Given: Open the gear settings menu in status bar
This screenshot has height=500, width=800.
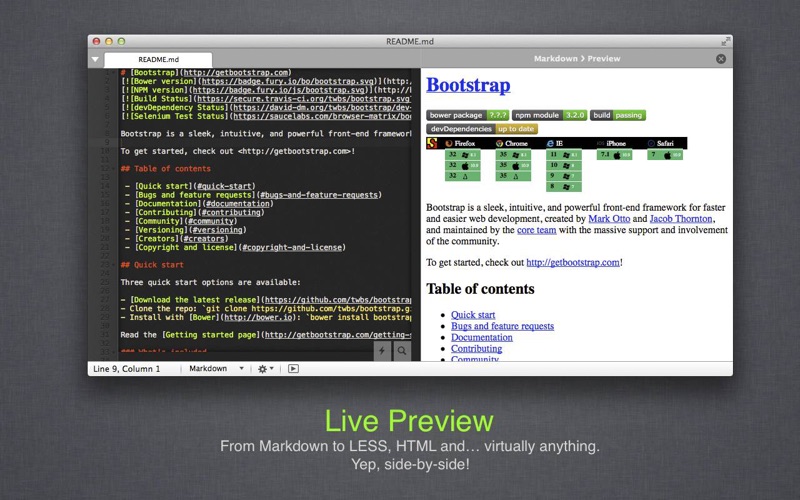Looking at the screenshot, I should 265,369.
